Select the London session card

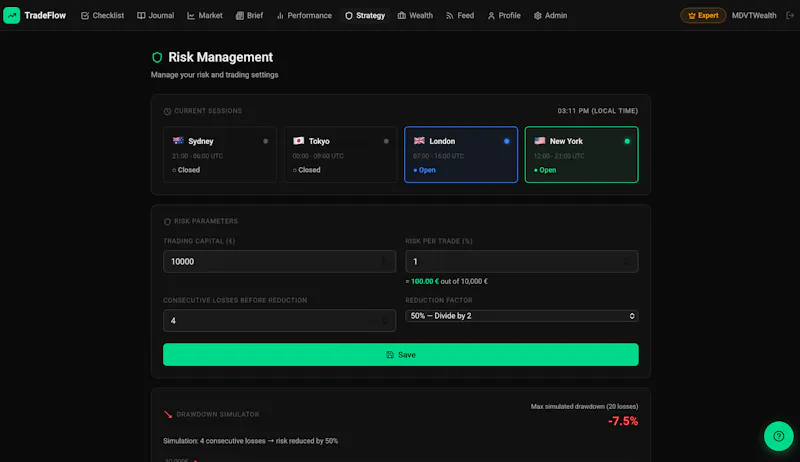[x=461, y=155]
